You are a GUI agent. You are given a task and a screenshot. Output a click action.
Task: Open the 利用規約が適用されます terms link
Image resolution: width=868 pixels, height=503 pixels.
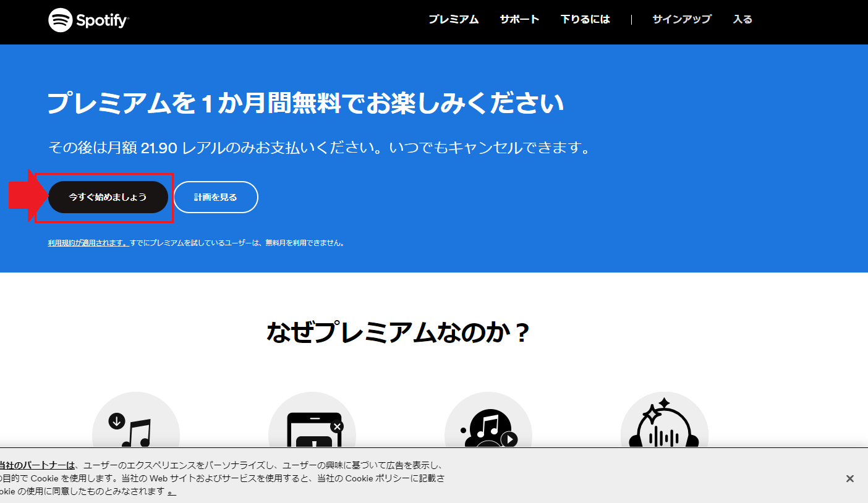88,243
